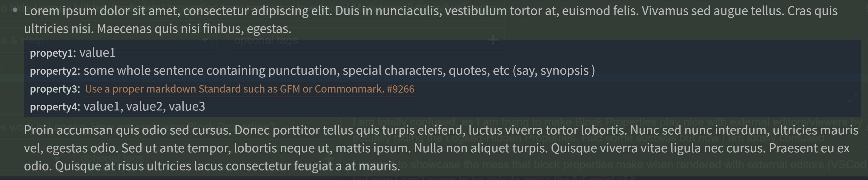
Task: Click into the Lorem ipsum paragraph text
Action: [431, 19]
